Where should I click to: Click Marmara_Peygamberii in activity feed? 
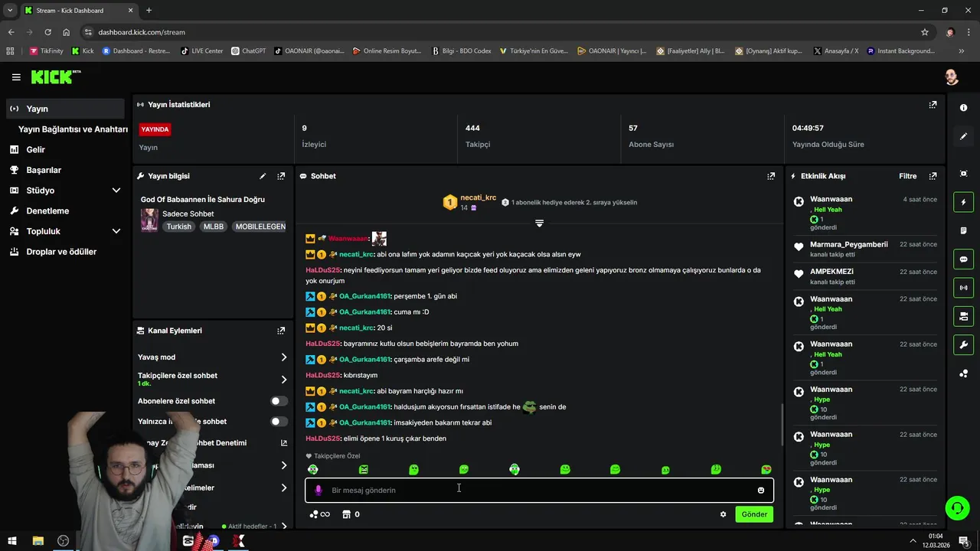(848, 245)
